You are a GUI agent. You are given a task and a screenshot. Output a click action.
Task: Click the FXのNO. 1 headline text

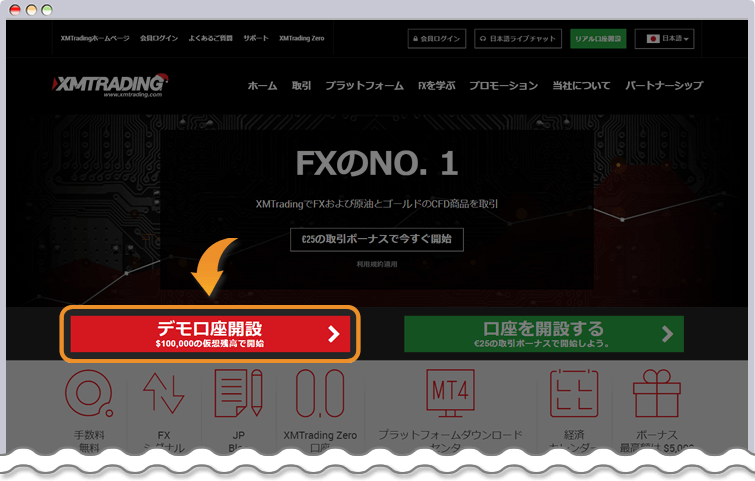pos(377,163)
